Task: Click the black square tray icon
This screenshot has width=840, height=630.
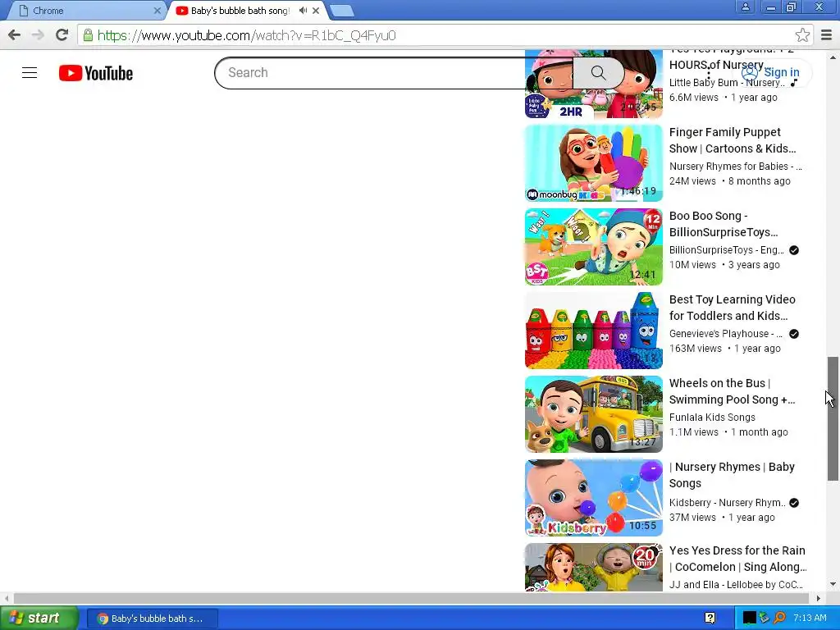Action: click(x=750, y=619)
